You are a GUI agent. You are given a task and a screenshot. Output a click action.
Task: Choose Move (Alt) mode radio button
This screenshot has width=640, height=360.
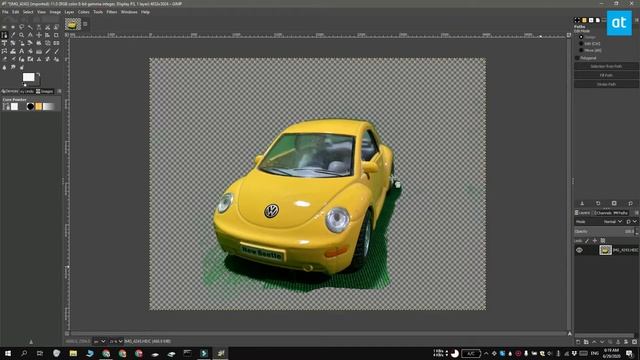click(581, 50)
